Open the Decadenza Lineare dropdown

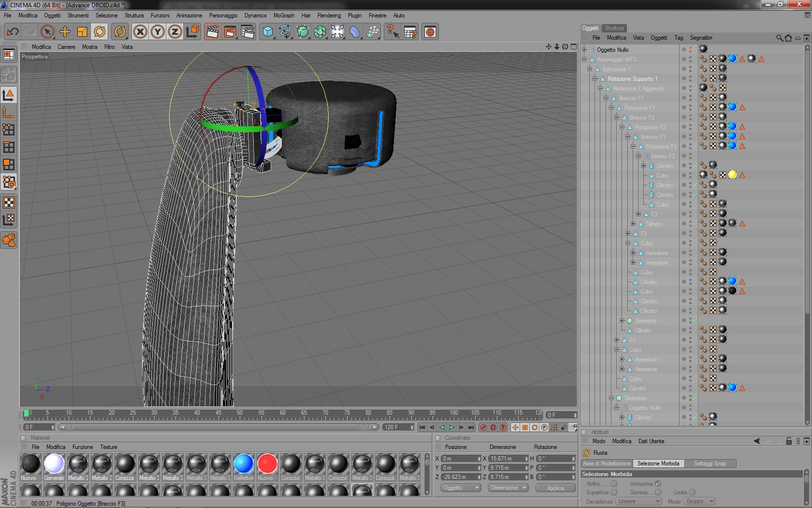coord(639,501)
